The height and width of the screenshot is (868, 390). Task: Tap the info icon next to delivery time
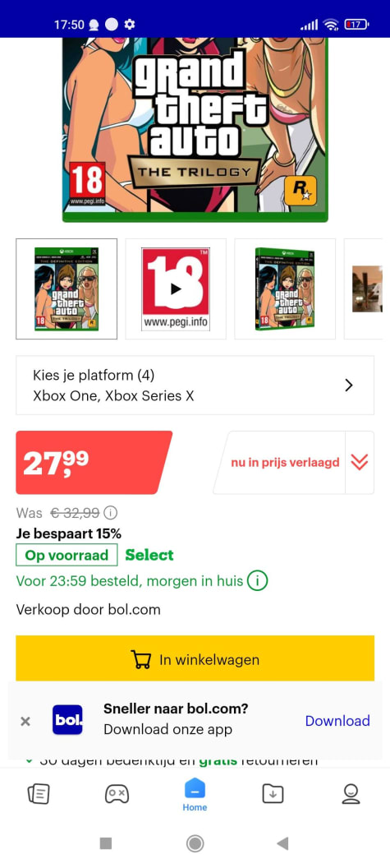(257, 581)
